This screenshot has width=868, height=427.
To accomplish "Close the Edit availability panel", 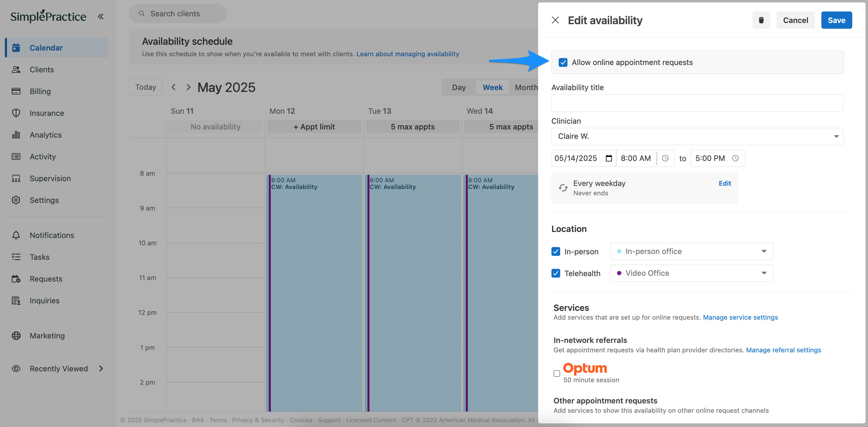I will point(555,20).
